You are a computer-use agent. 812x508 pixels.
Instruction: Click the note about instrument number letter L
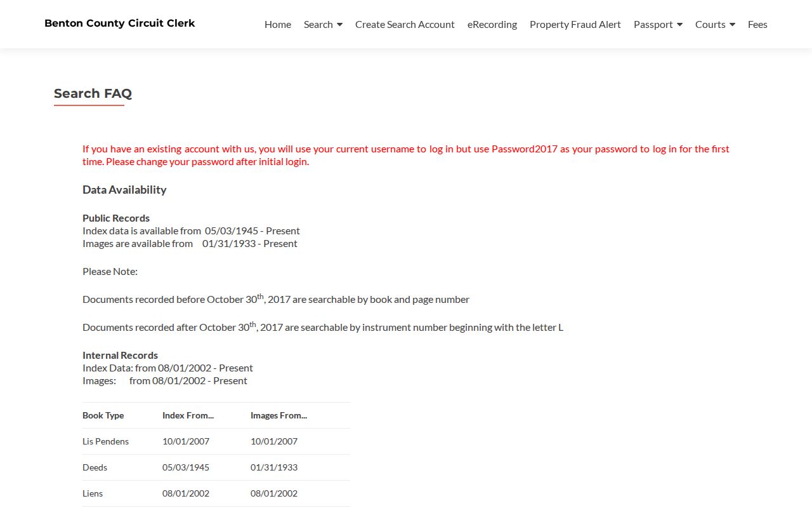323,326
